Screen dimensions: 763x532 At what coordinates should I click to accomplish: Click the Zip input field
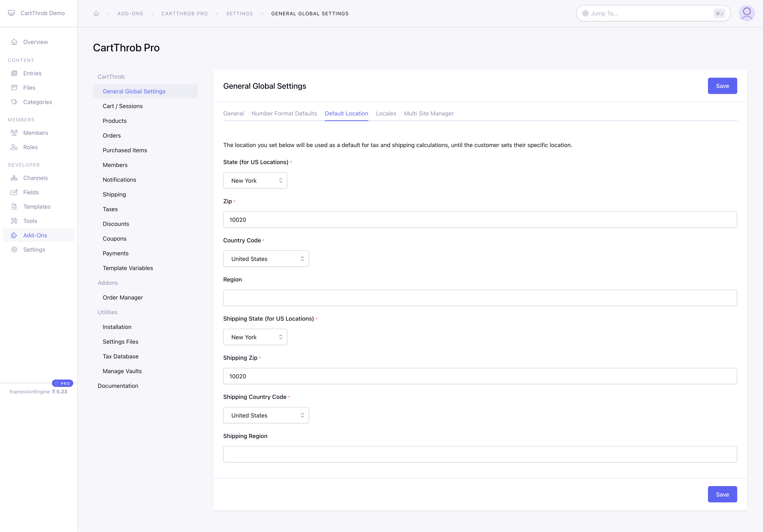point(480,220)
